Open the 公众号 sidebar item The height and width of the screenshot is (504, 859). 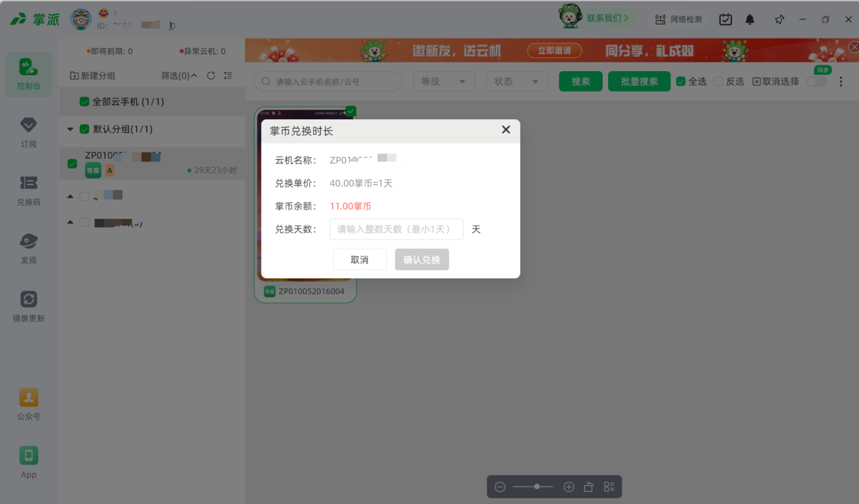point(28,405)
